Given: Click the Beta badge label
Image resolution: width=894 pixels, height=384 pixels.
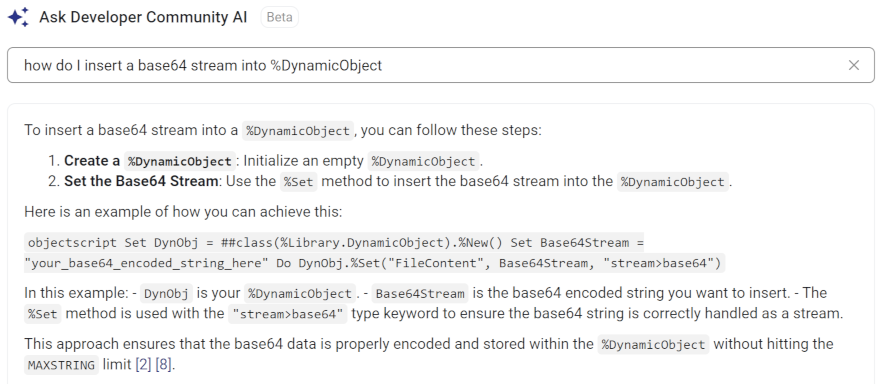Looking at the screenshot, I should [x=279, y=17].
